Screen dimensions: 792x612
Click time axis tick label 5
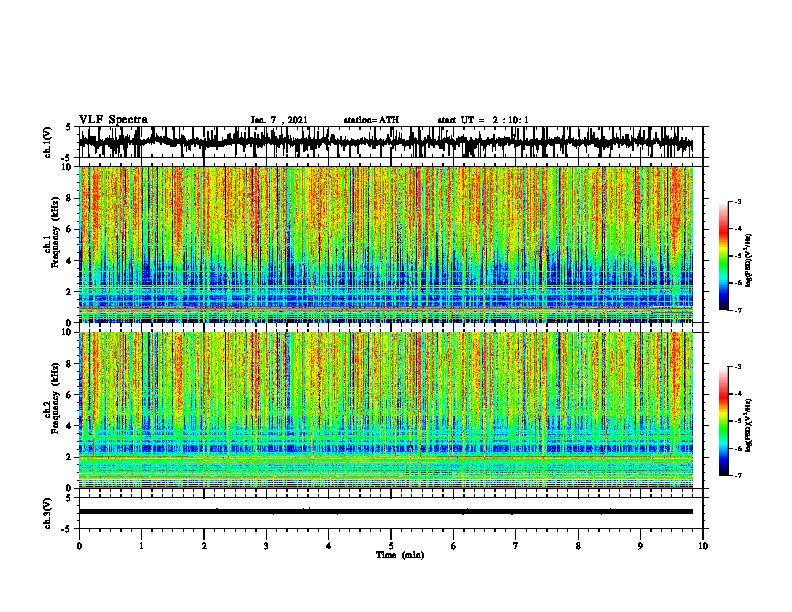tap(391, 546)
